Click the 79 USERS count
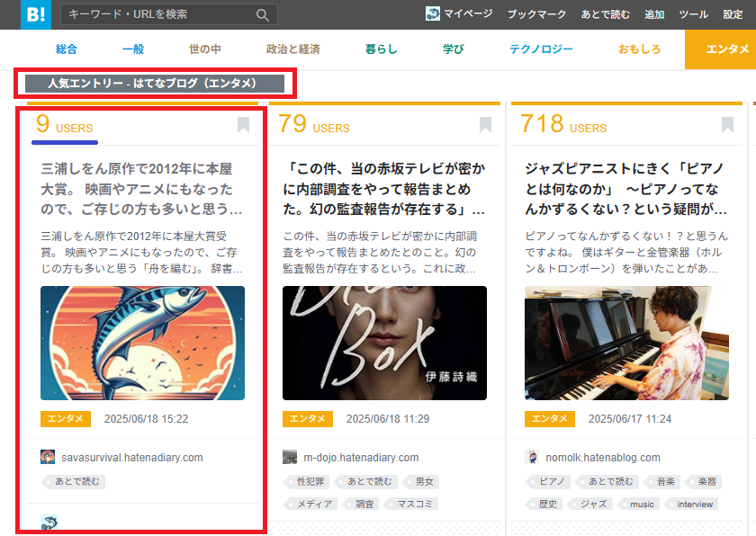 [314, 124]
